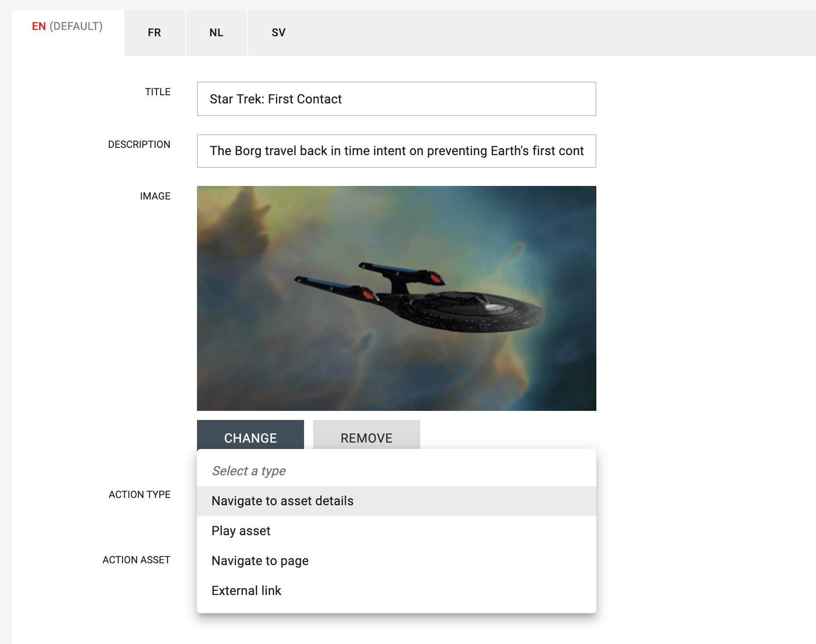Click the IMAGE field label
This screenshot has height=644, width=816.
coord(155,196)
